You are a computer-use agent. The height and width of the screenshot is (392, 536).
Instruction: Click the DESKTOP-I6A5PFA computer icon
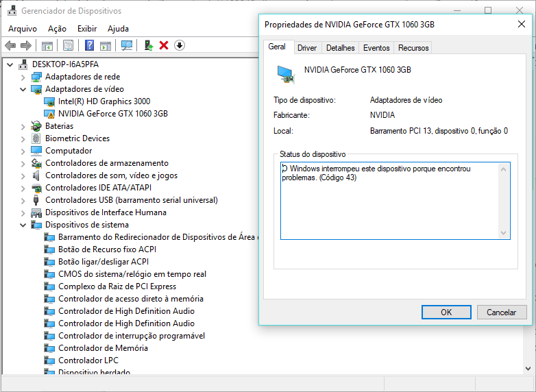tap(23, 64)
